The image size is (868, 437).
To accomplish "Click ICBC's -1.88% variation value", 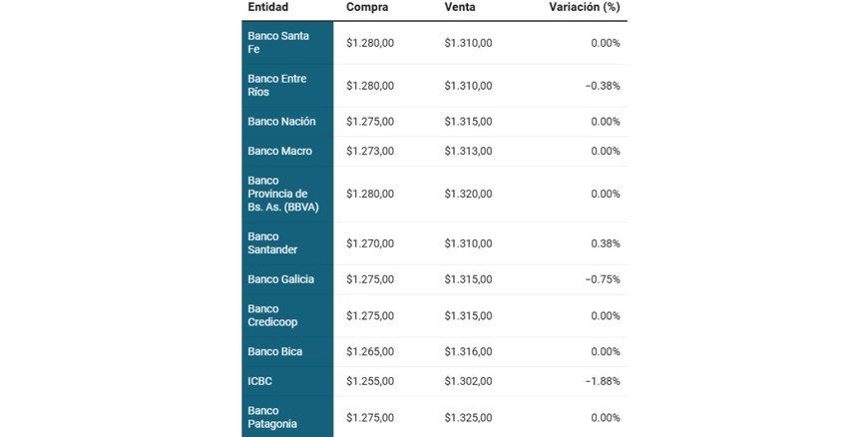I will pos(603,381).
